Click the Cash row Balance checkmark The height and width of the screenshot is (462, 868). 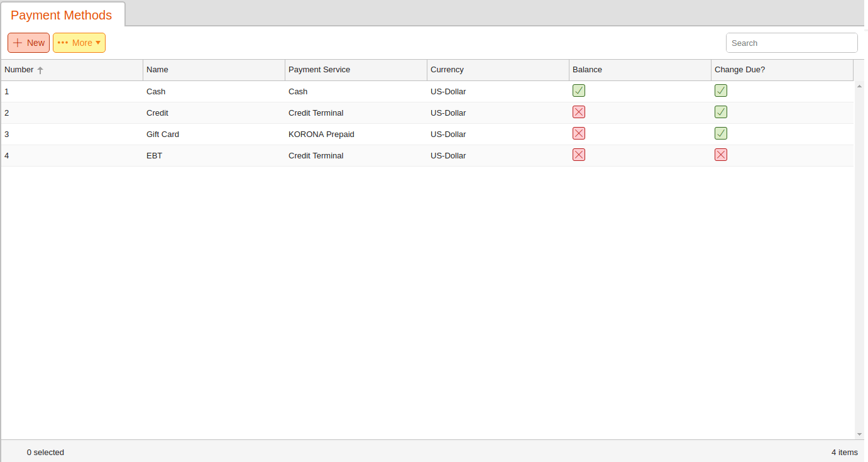click(579, 91)
